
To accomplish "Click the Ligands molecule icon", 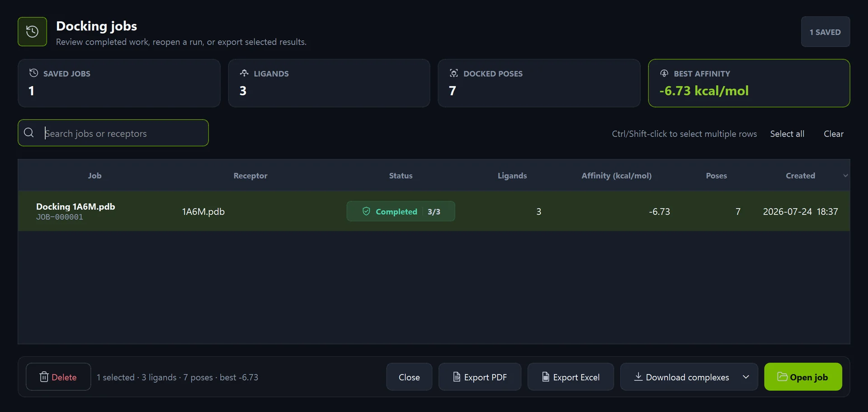I will click(x=244, y=73).
